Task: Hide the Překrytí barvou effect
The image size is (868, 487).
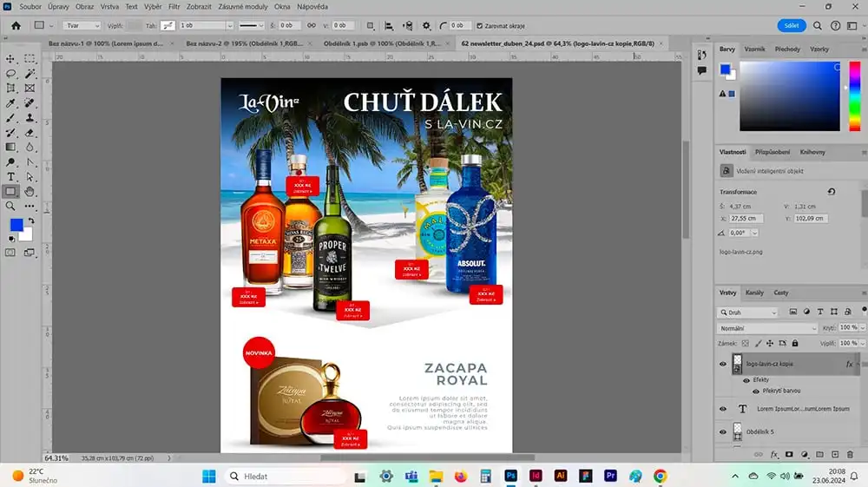Action: click(x=756, y=392)
